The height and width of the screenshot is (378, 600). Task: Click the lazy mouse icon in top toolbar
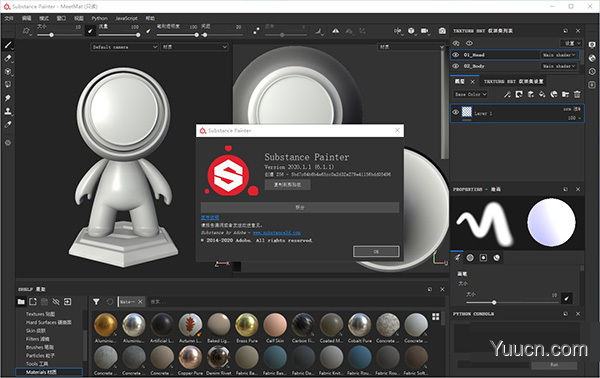(x=256, y=31)
